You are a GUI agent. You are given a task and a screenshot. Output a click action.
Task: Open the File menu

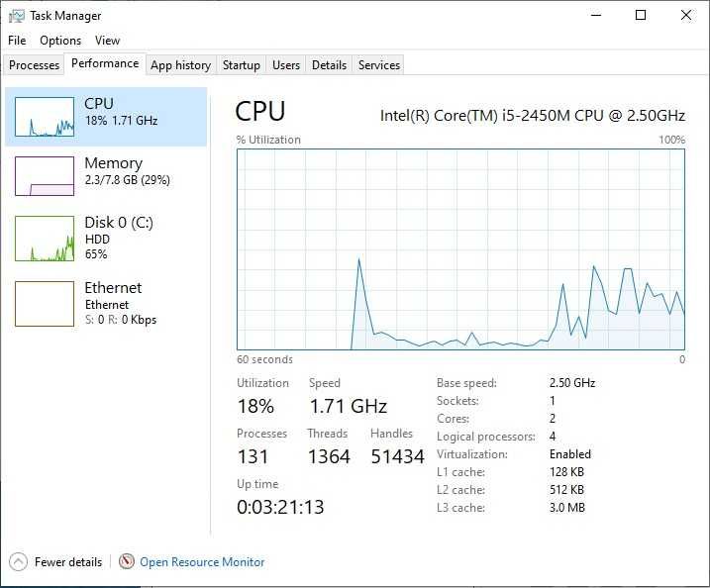pyautogui.click(x=17, y=41)
